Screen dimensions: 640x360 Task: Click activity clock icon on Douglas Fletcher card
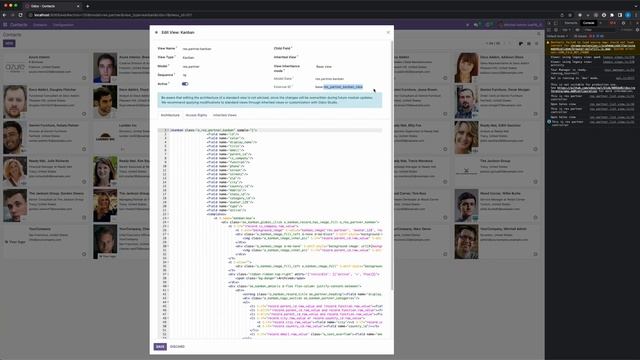[x=84, y=114]
